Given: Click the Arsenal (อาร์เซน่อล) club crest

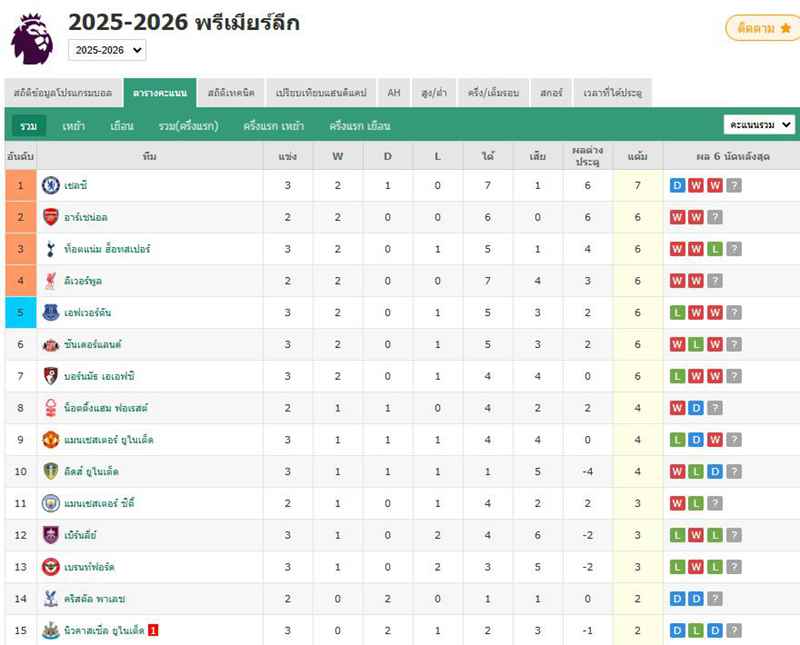Looking at the screenshot, I should pos(51,217).
